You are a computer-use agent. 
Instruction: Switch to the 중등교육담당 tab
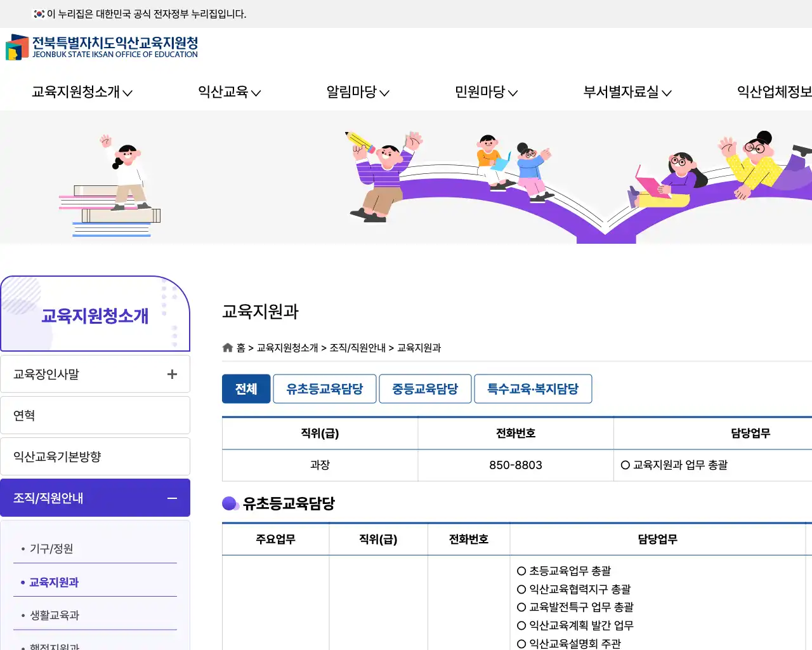coord(425,388)
